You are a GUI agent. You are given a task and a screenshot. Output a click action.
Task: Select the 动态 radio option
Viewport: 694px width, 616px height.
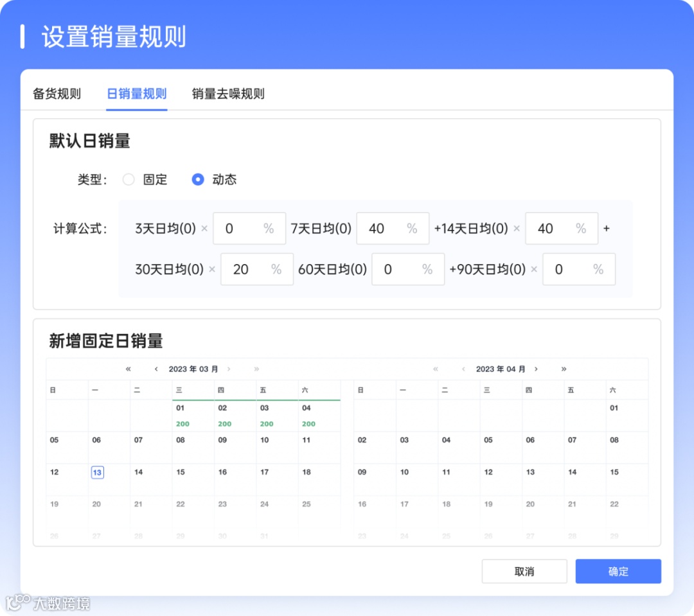pyautogui.click(x=198, y=180)
